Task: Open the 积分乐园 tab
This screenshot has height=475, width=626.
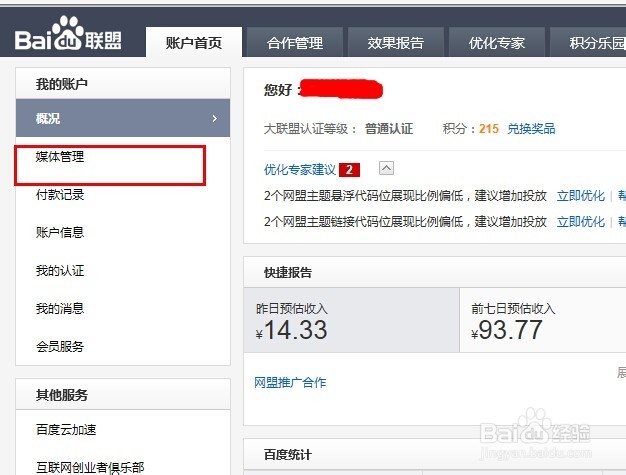Action: (588, 42)
